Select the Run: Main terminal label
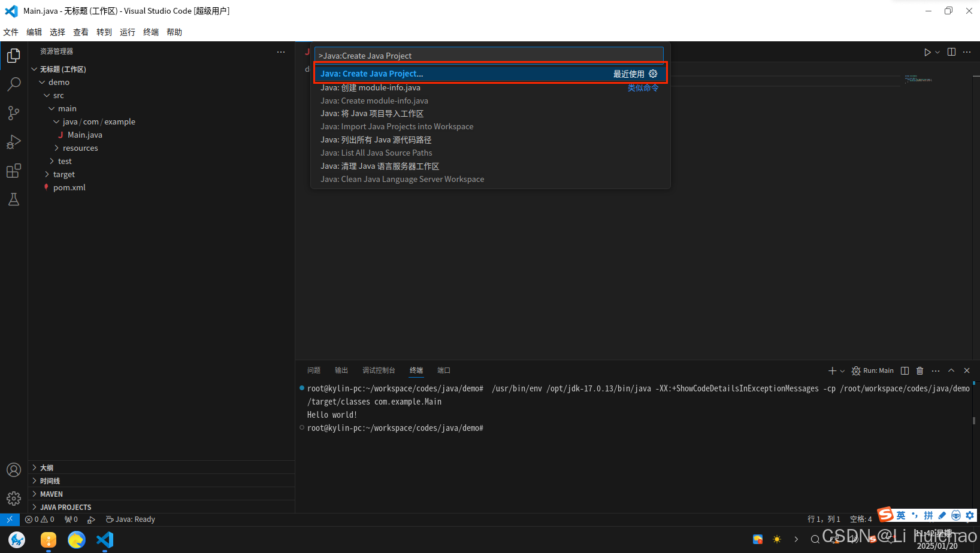Screen dimensions: 980x553 click(x=873, y=371)
